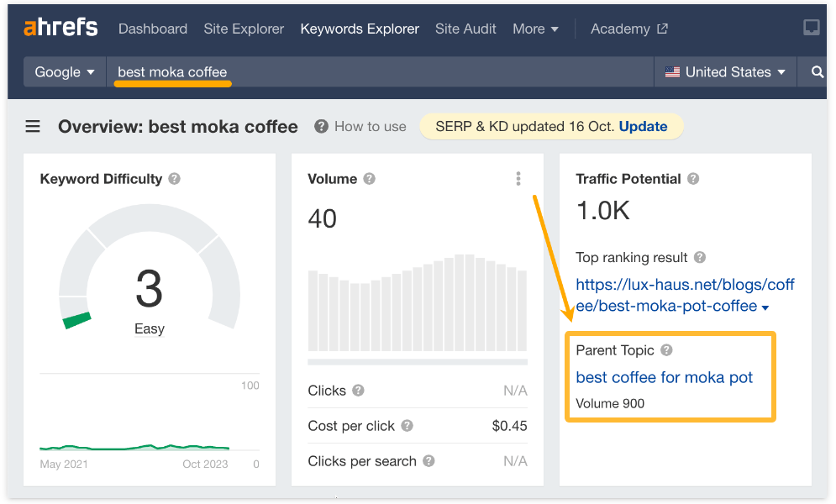Click the keyword difficulty history trend chart

[134, 447]
